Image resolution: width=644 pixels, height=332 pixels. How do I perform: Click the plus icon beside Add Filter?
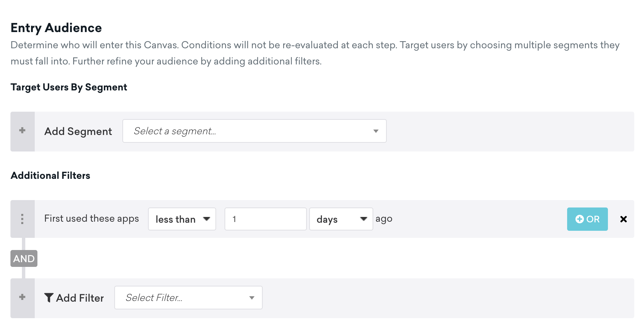coord(22,297)
